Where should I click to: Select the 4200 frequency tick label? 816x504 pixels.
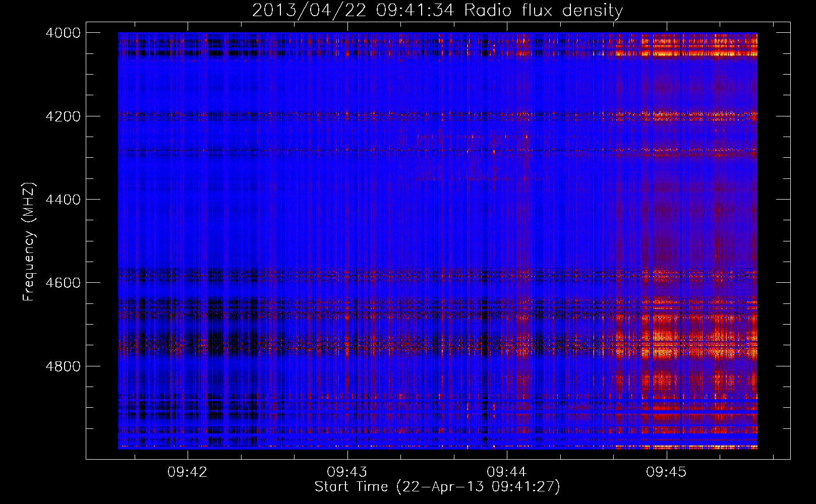[63, 116]
